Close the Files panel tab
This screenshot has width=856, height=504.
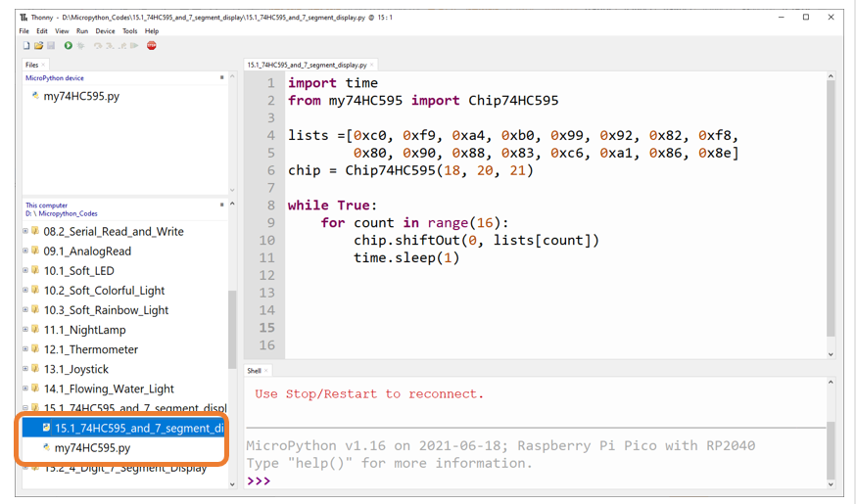(44, 65)
